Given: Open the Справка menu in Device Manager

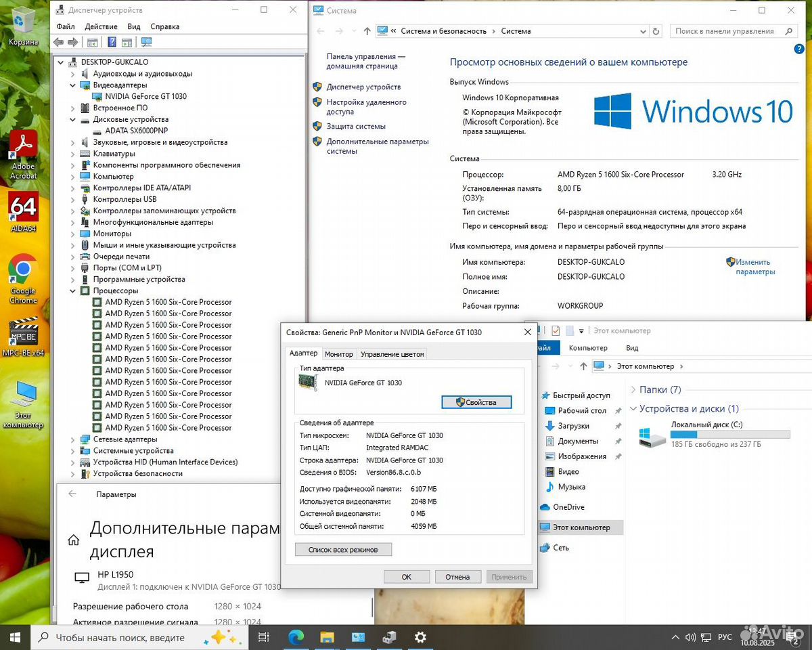Looking at the screenshot, I should click(x=165, y=26).
